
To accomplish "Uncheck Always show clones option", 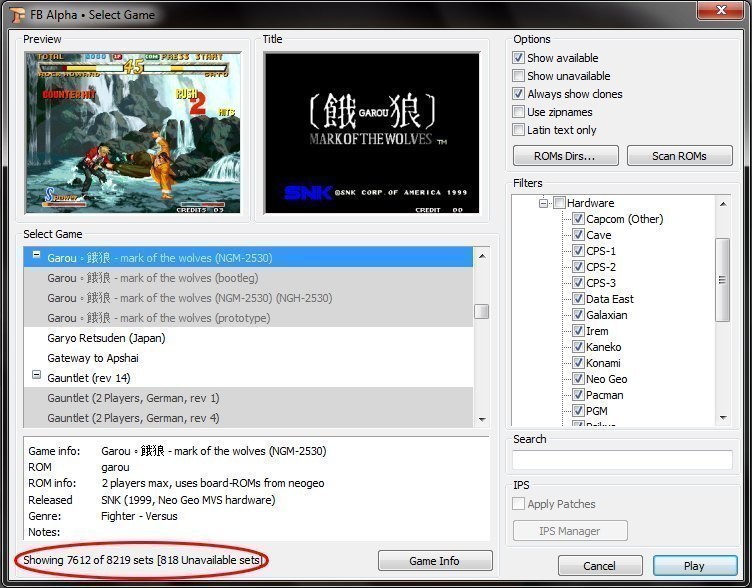I will 518,94.
